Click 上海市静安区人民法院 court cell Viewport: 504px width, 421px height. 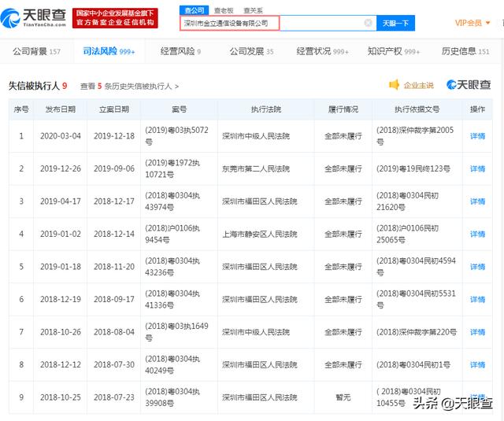260,234
